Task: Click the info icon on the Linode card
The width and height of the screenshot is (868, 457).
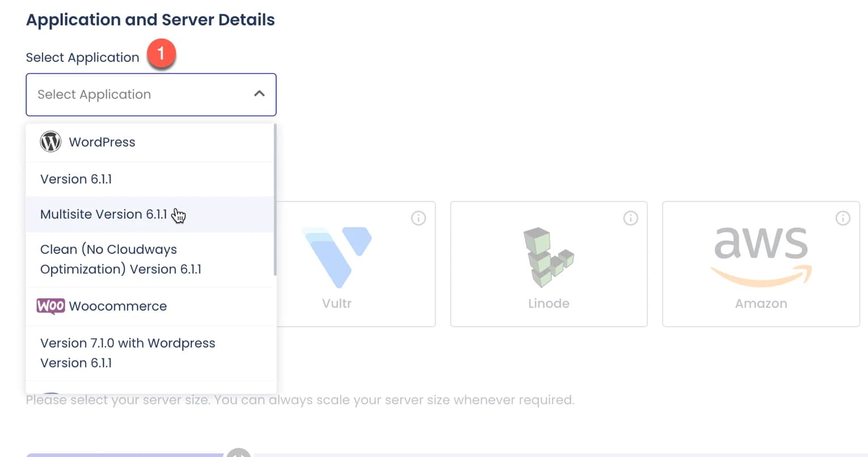Action: click(x=630, y=218)
